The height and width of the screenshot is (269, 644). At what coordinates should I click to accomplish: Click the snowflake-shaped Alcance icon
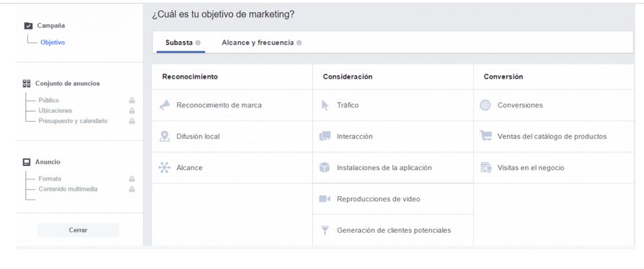pos(164,167)
